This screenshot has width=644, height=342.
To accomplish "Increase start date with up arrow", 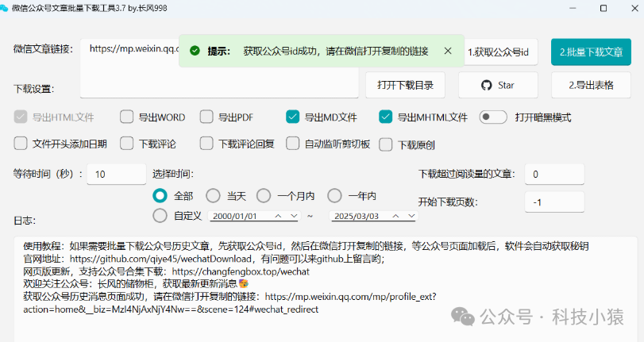I will click(278, 216).
